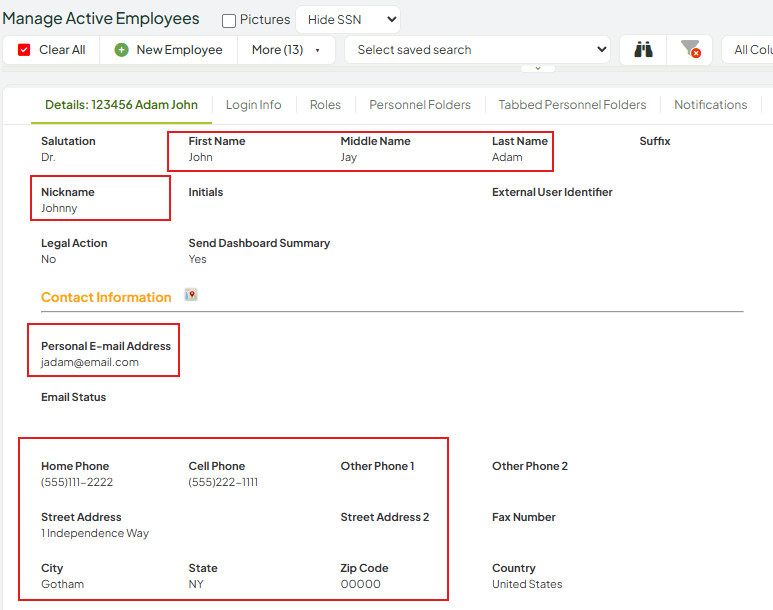This screenshot has height=610, width=773.
Task: Click the All Columns button
Action: [748, 50]
